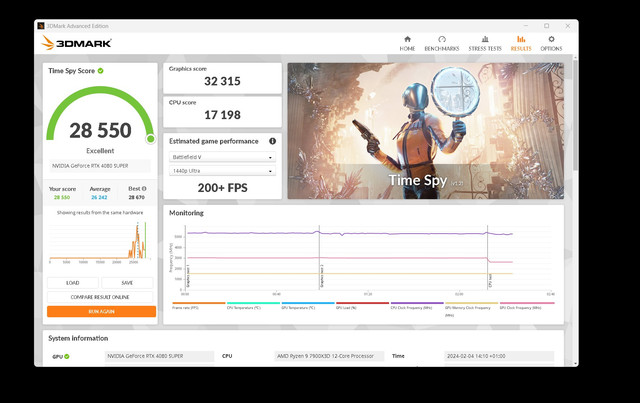The width and height of the screenshot is (640, 403).
Task: Toggle GPU Clock Frequency pink legend series
Action: coord(527,305)
